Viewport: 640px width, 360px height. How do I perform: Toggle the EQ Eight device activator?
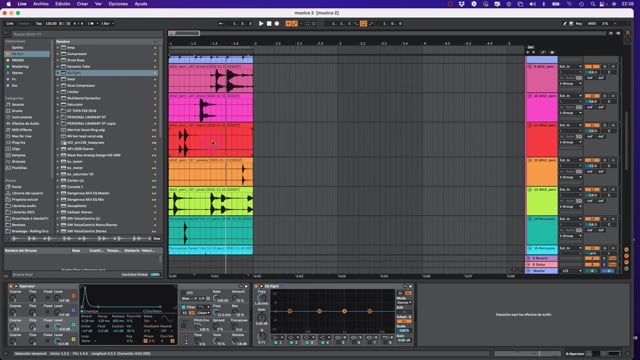[256, 286]
